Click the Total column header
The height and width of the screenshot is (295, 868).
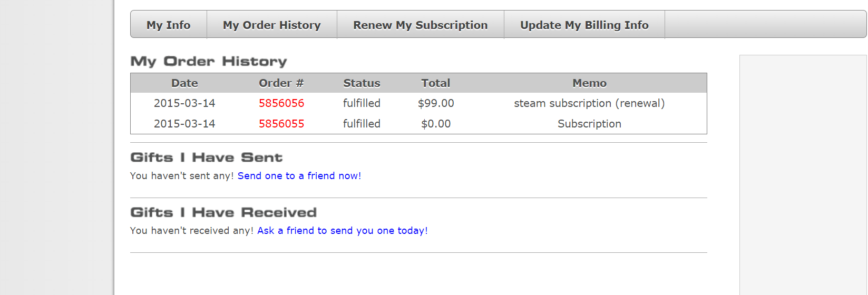pyautogui.click(x=436, y=83)
